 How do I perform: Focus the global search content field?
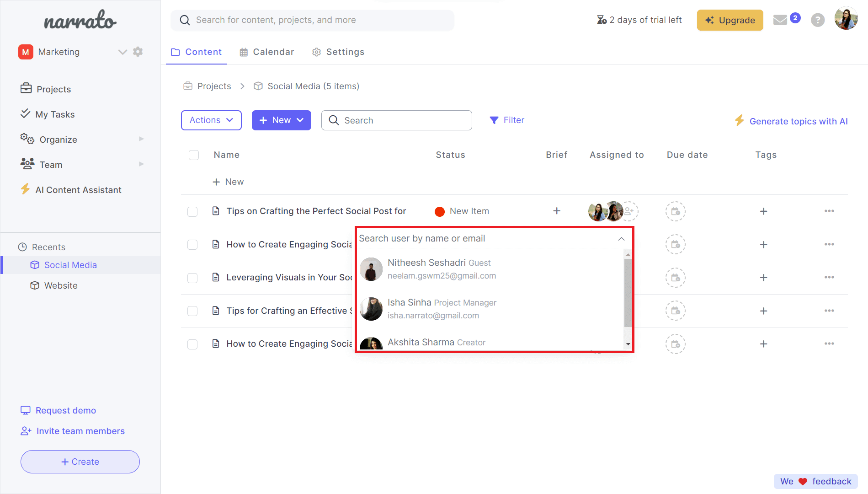(x=313, y=20)
